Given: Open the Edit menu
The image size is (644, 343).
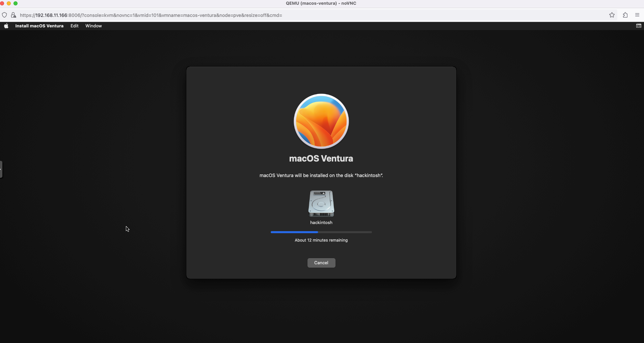Looking at the screenshot, I should pos(74,26).
